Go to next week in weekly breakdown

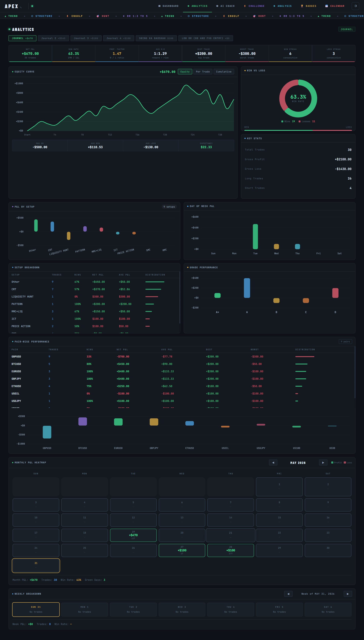point(348,594)
